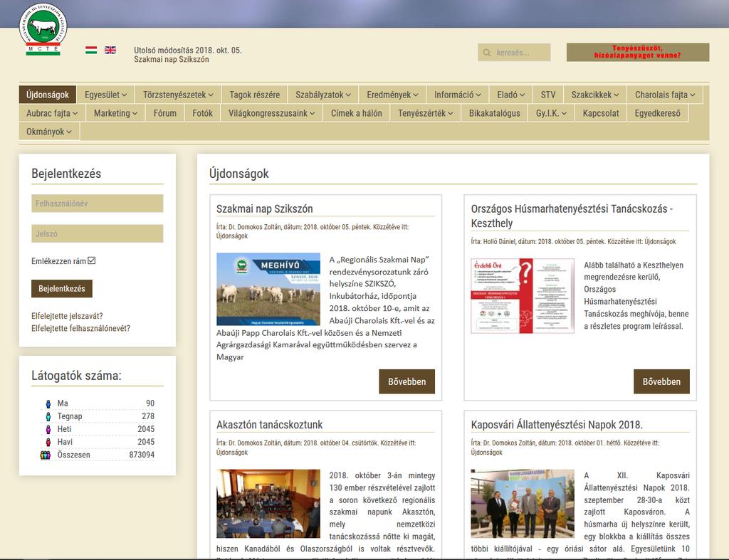Click the visitor icon beside Heti
Viewport: 729px width, 560px height.
(48, 429)
